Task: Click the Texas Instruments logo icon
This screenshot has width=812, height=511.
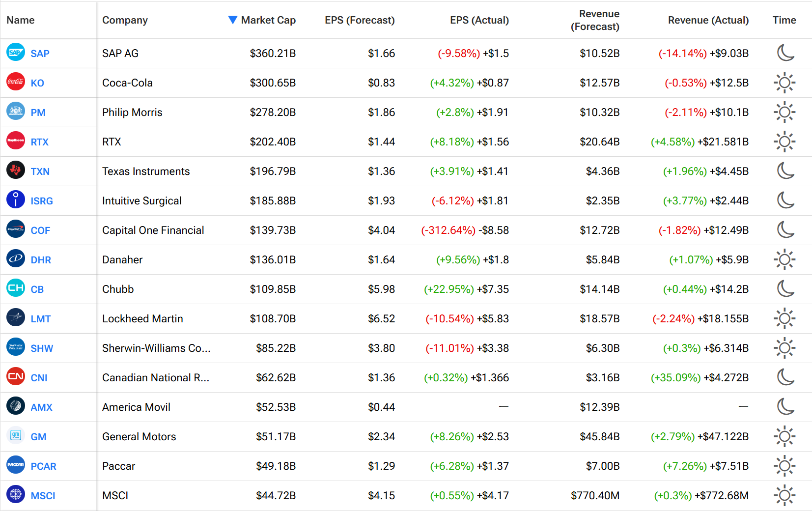Action: pos(16,170)
